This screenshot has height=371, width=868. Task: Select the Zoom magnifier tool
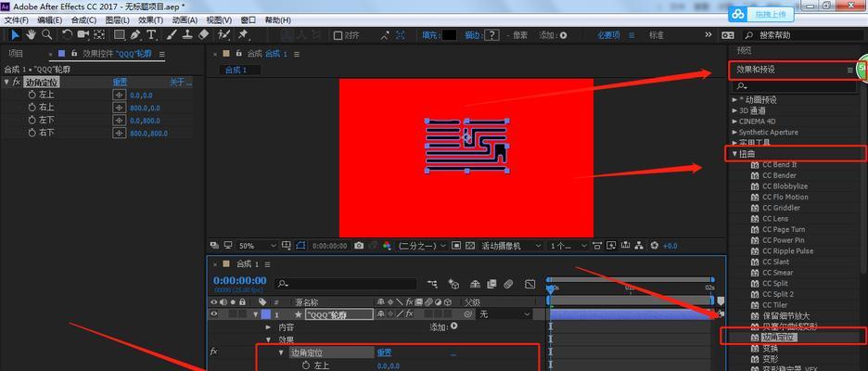(47, 35)
